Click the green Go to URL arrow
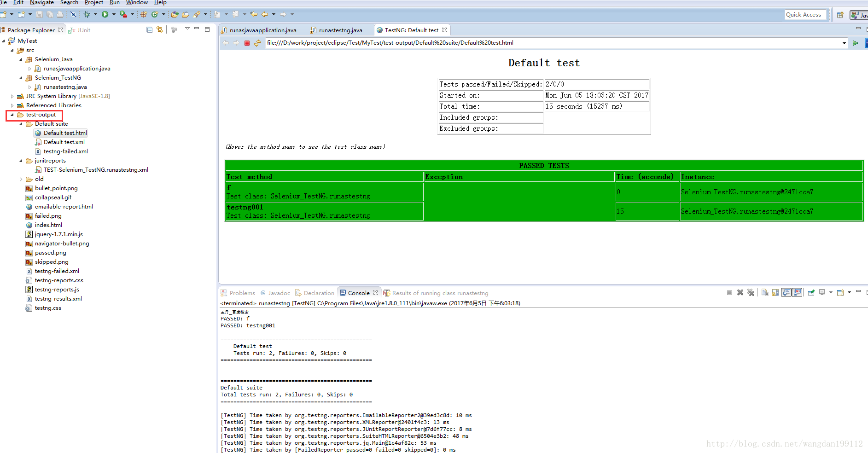Viewport: 868px width, 453px height. point(855,43)
